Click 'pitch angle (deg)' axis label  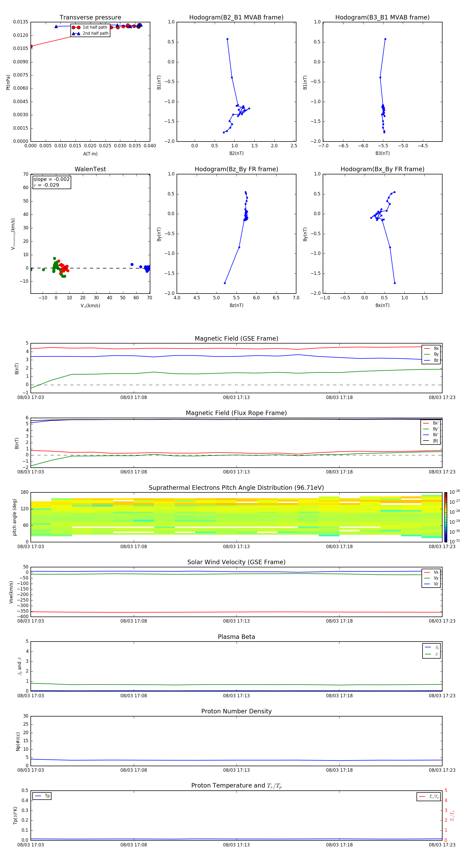pyautogui.click(x=14, y=517)
